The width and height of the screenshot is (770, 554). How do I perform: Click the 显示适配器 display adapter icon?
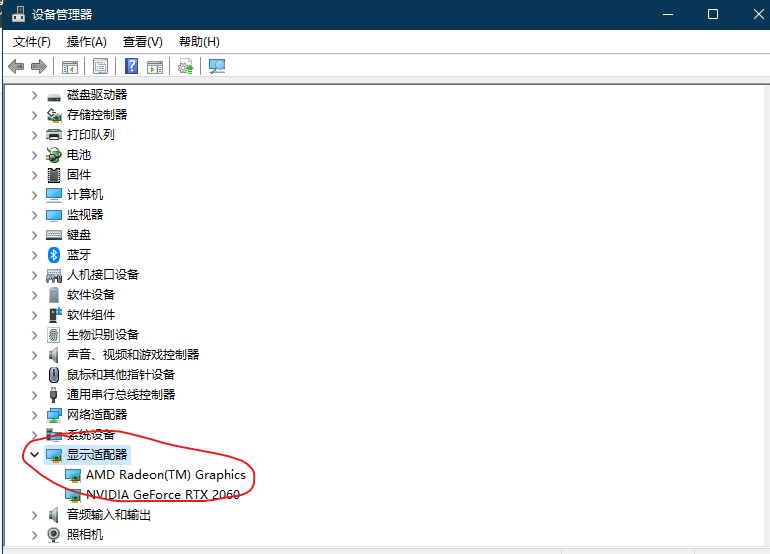coord(54,455)
